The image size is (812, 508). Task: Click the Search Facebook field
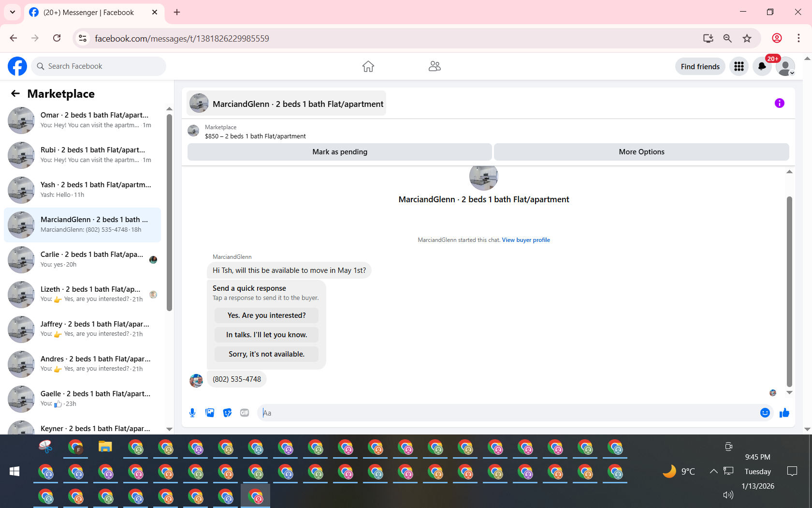click(99, 66)
